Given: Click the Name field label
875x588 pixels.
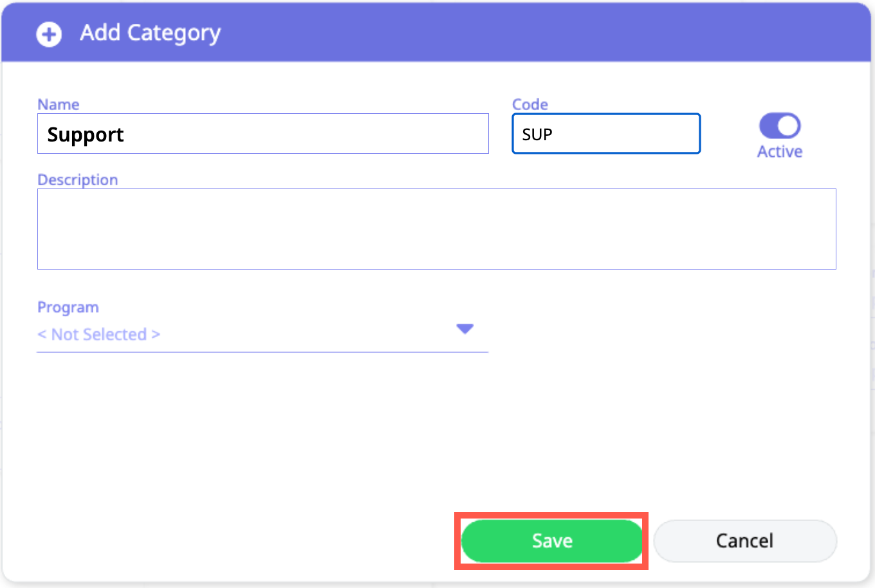Looking at the screenshot, I should pos(59,104).
